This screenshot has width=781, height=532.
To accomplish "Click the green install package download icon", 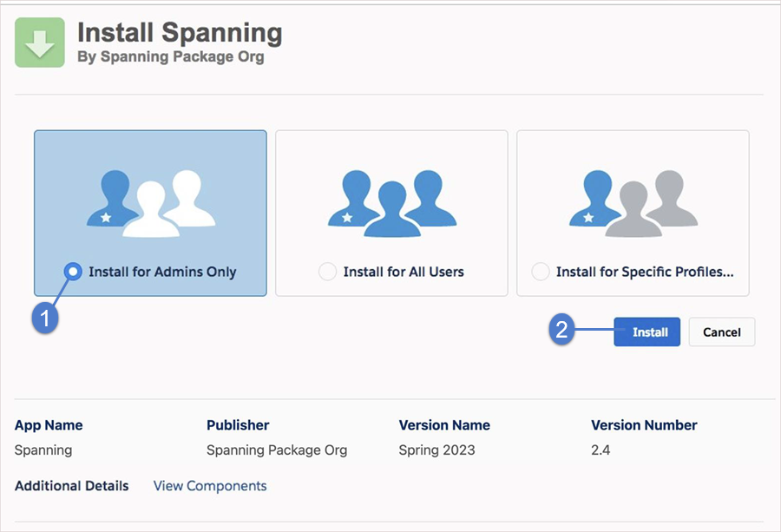I will pos(41,43).
